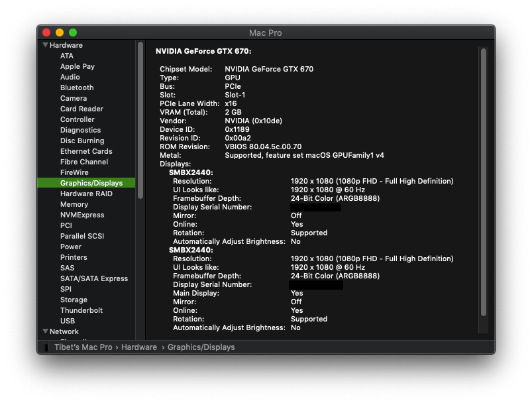532x403 pixels.
Task: Click the Vendor value NVIDIA (0x10de)
Action: 254,121
